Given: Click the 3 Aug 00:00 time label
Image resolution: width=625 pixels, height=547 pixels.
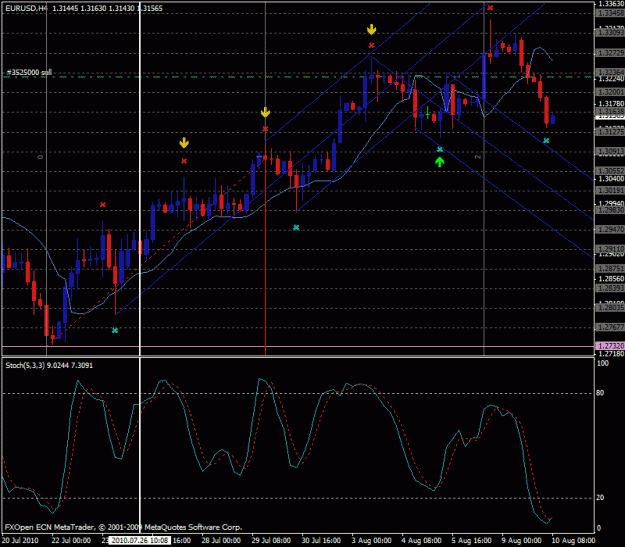Looking at the screenshot, I should point(371,541).
